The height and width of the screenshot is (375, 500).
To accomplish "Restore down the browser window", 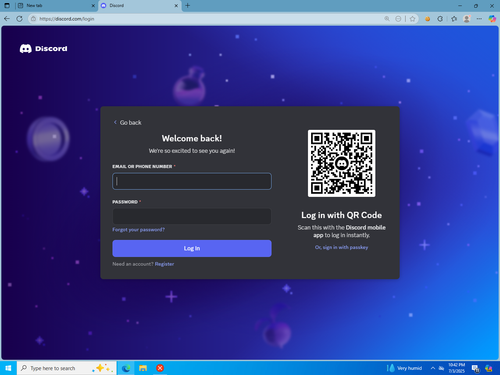I will [476, 6].
